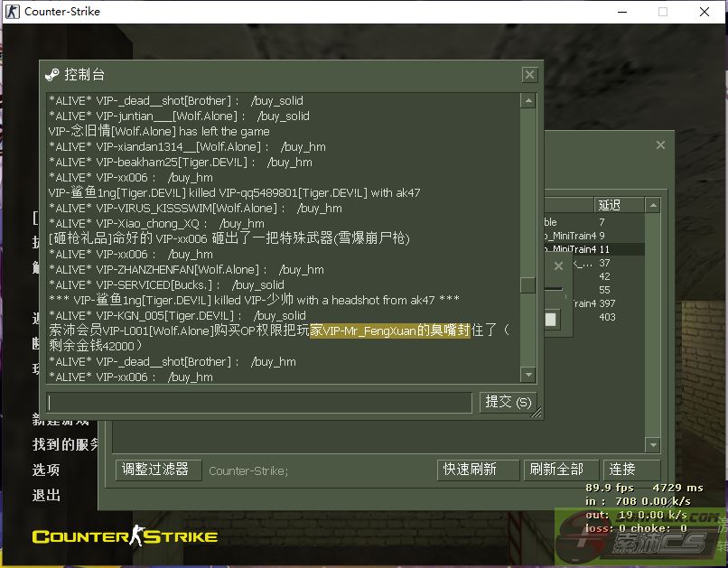Click 连接 connect button

631,470
